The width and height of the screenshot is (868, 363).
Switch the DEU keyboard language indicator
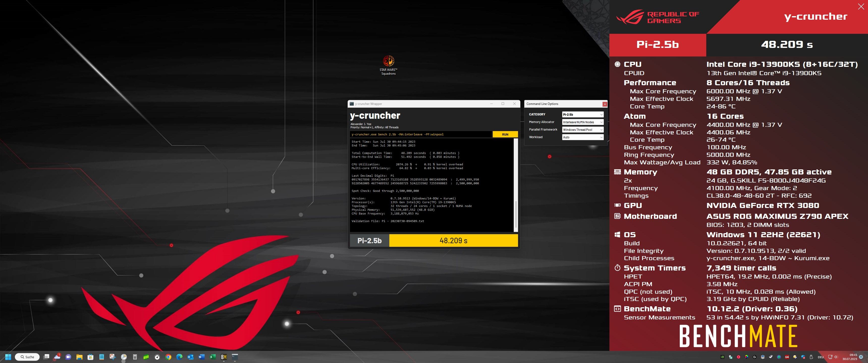coord(821,357)
